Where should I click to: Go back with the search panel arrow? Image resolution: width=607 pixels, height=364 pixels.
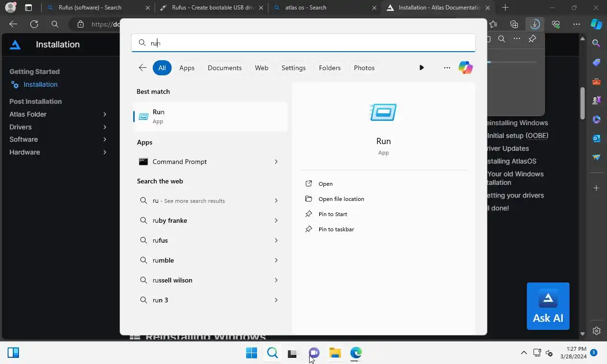[x=142, y=68]
